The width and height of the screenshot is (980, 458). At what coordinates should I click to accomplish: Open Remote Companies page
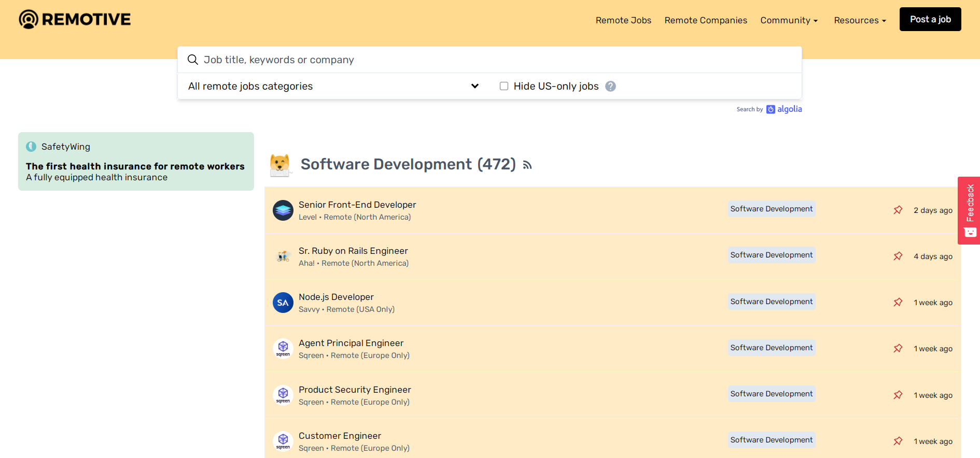pyautogui.click(x=706, y=20)
